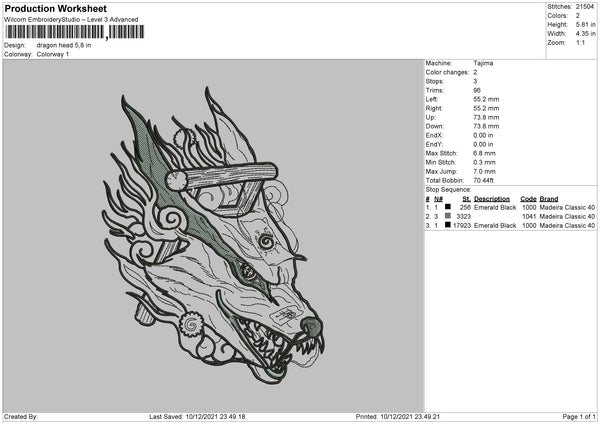Select the Max Jump value '7.0 mm'
This screenshot has height=424, width=600.
pos(484,171)
